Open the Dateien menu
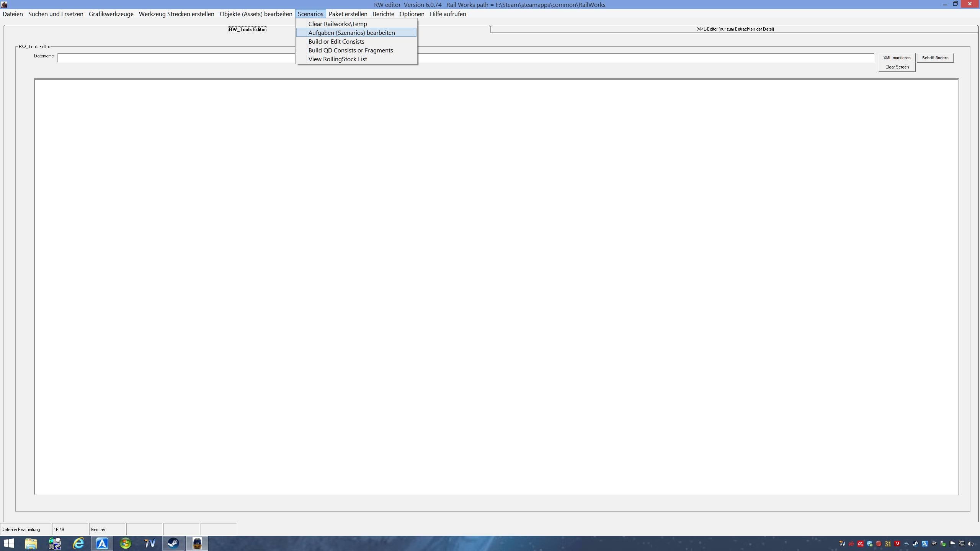This screenshot has width=980, height=551. (x=13, y=14)
